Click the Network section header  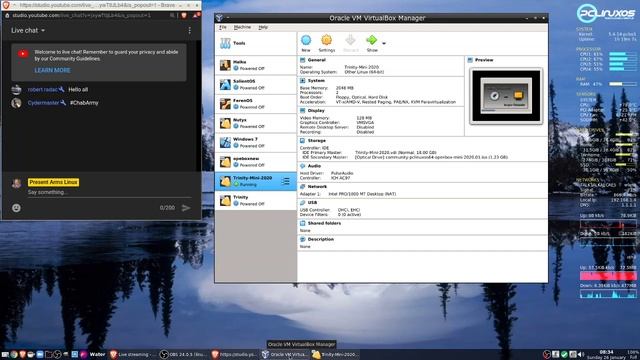pos(317,187)
